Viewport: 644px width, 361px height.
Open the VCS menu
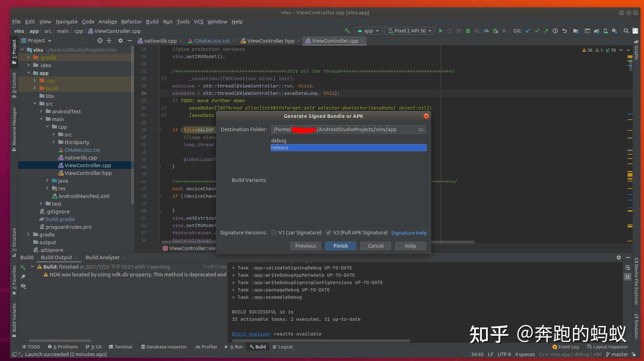point(198,22)
